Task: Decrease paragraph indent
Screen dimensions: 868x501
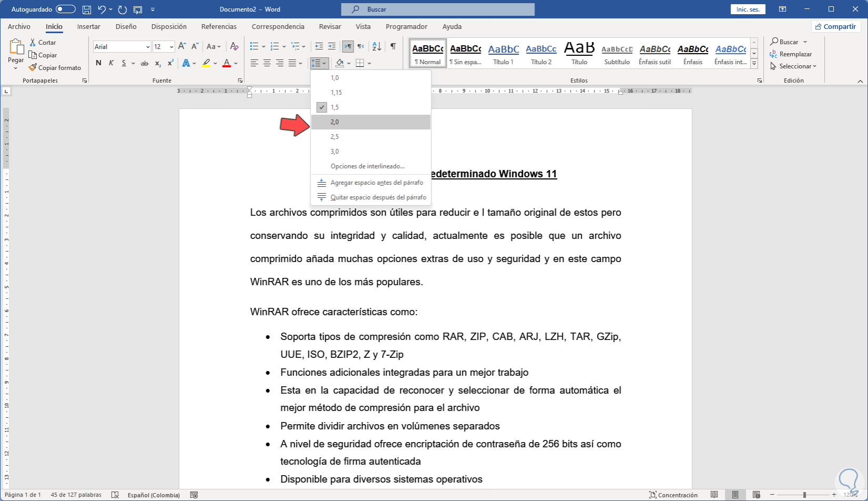Action: 319,46
